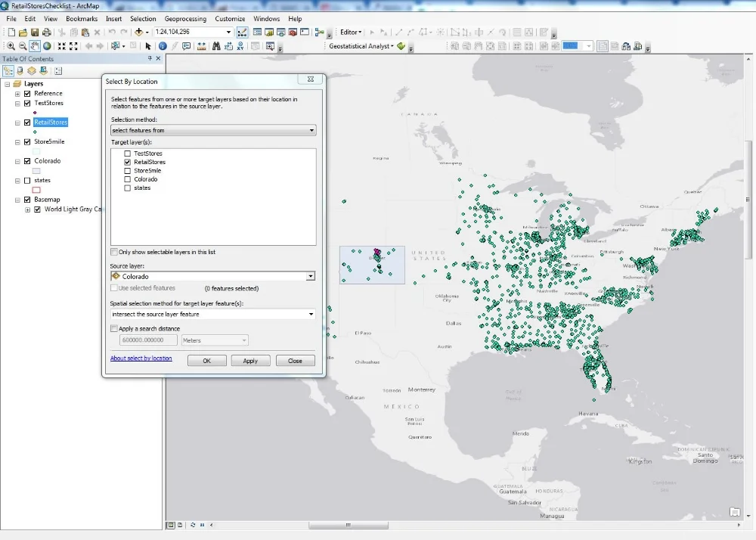Turn on the states layer in Table Of Contents
This screenshot has height=540, width=756.
tap(27, 180)
